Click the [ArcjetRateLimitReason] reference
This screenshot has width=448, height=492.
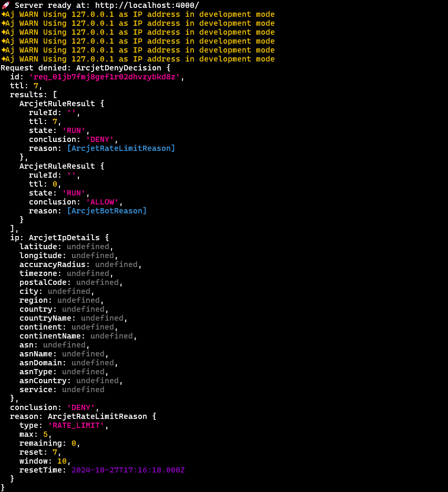pos(121,148)
